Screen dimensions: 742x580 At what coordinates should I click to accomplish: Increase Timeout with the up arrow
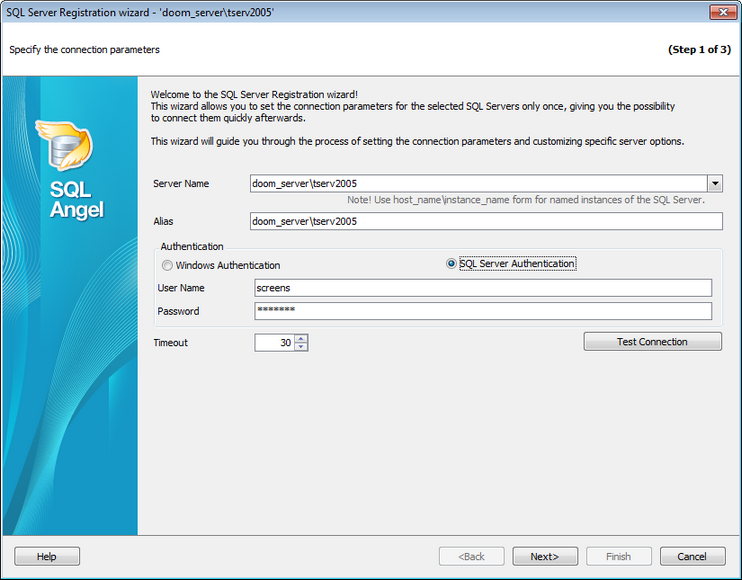[x=301, y=338]
